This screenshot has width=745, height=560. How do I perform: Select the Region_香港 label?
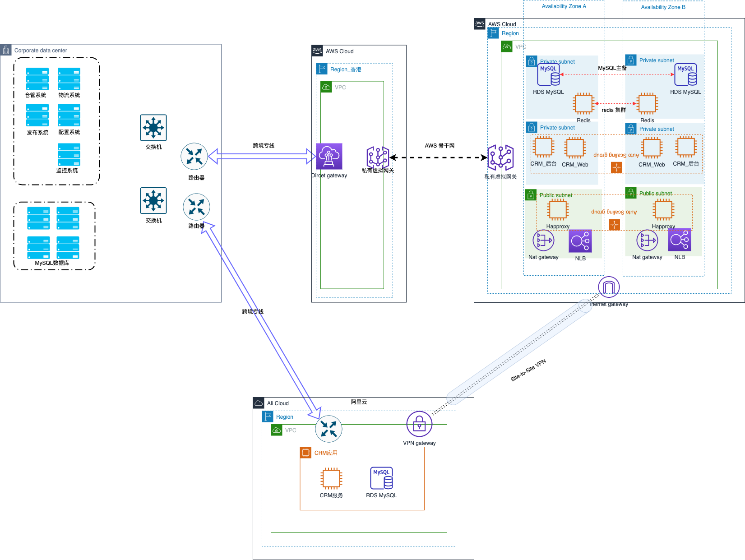(x=346, y=69)
